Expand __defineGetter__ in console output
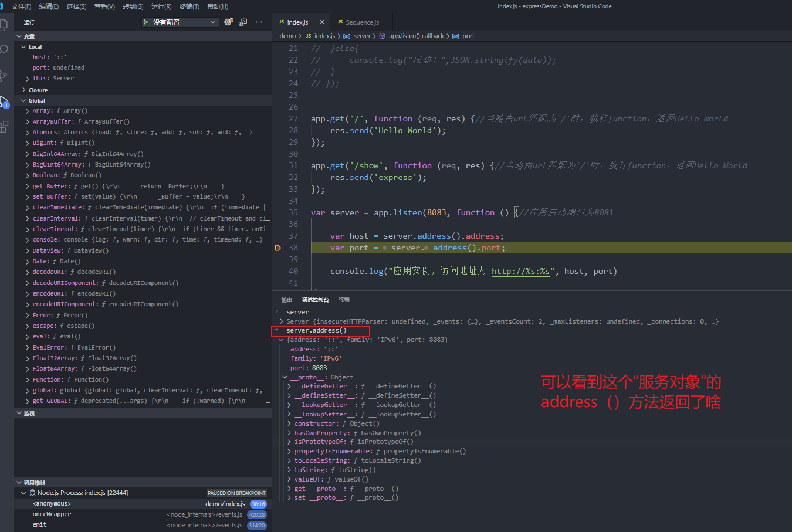792x532 pixels. 289,387
